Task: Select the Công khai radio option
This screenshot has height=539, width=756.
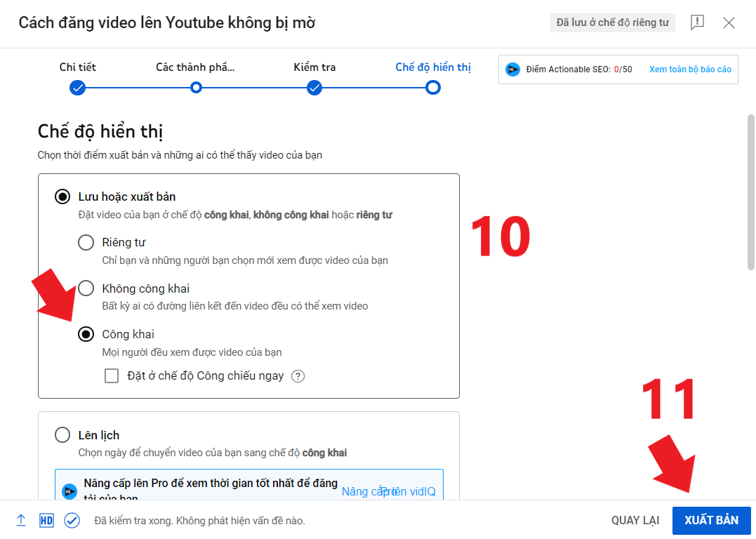Action: (86, 334)
